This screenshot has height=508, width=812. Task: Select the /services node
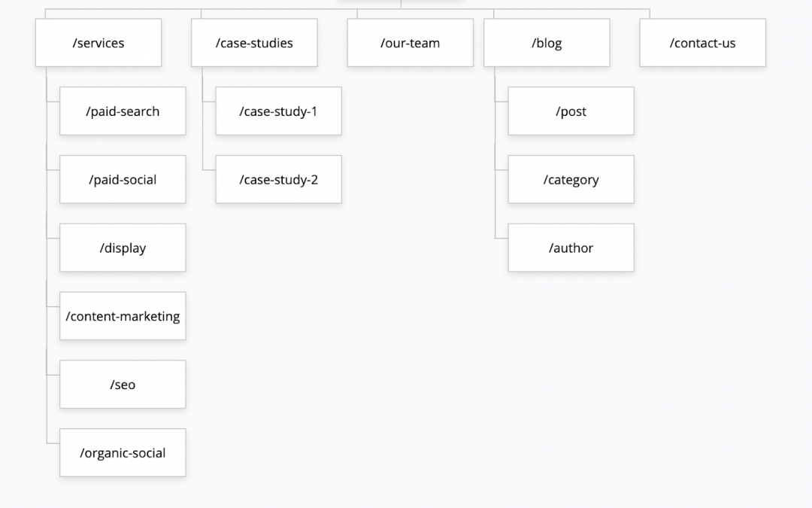tap(98, 43)
